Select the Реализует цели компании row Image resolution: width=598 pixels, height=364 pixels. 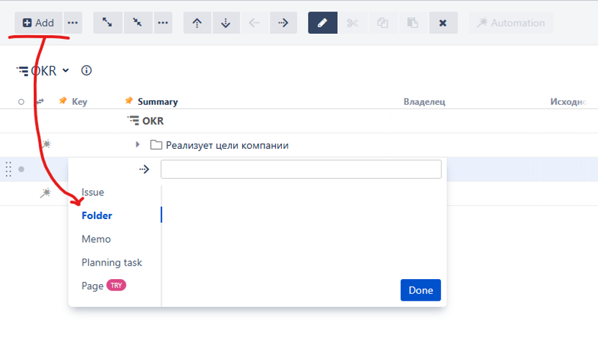pyautogui.click(x=299, y=145)
